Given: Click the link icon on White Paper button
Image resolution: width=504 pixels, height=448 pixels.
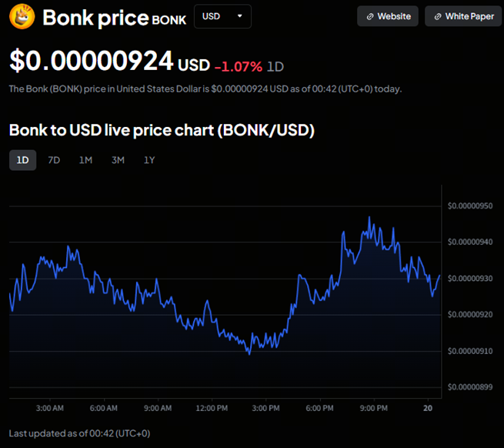Looking at the screenshot, I should tap(437, 16).
